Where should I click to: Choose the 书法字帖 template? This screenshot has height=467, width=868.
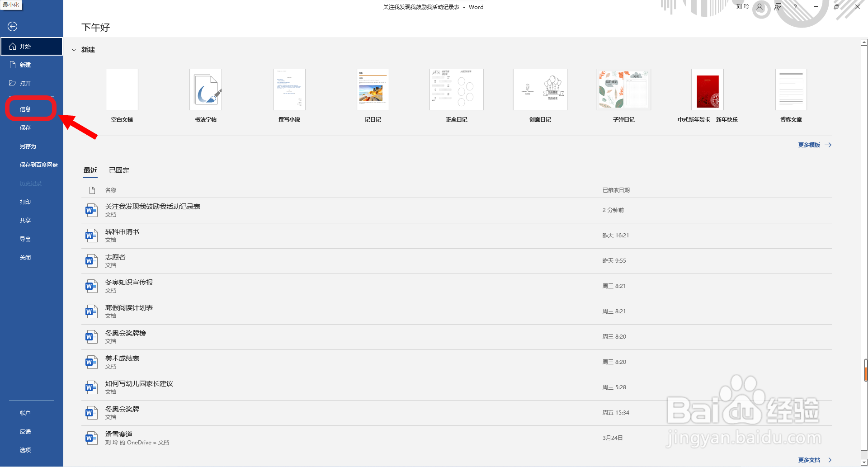coord(206,90)
